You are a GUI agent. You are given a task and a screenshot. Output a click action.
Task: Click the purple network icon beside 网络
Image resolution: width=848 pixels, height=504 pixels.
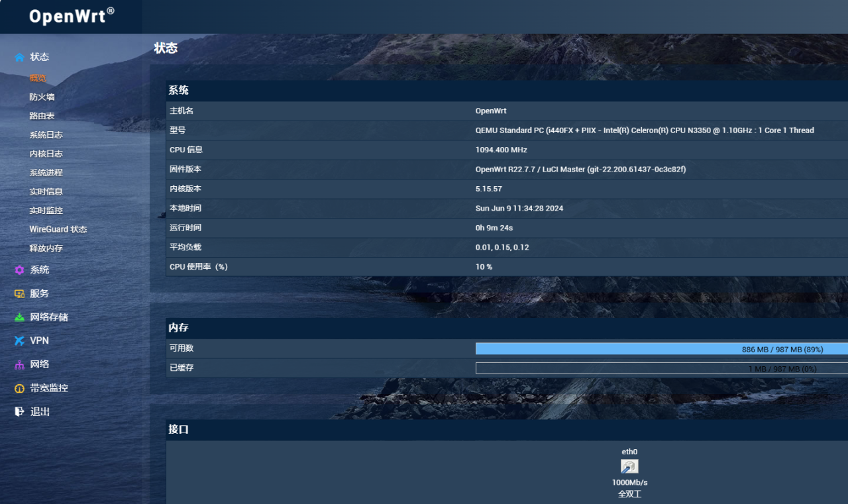(19, 364)
